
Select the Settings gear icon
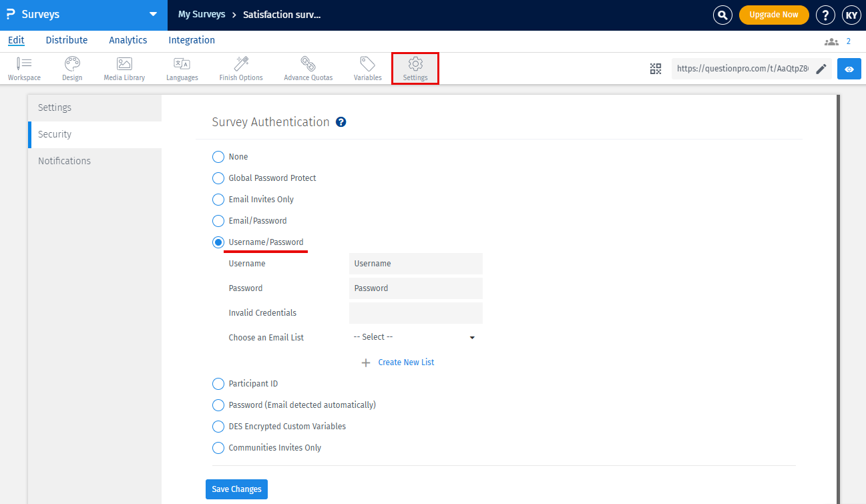tap(415, 67)
